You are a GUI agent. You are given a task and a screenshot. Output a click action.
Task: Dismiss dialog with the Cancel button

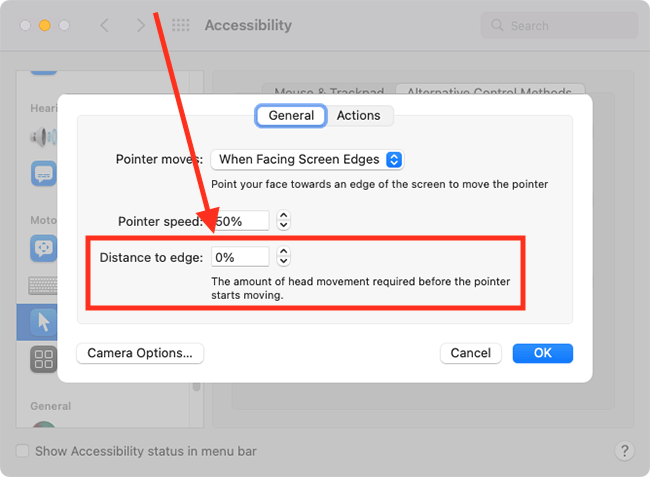tap(471, 353)
